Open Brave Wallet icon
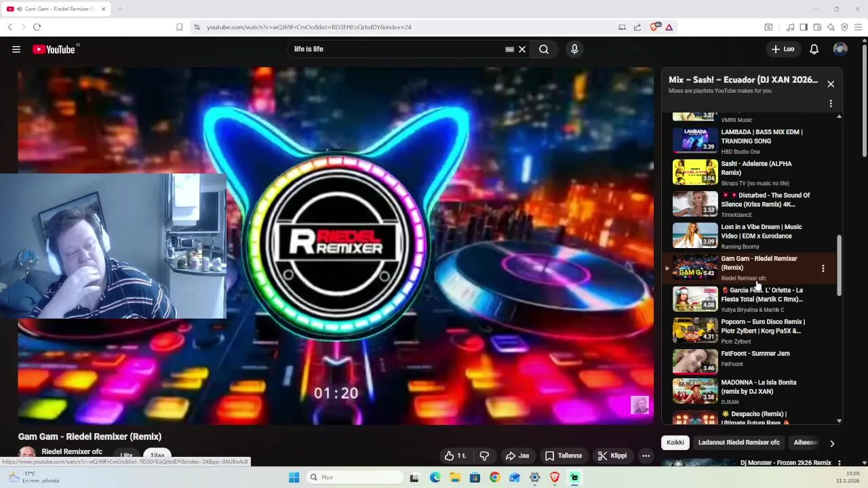This screenshot has width=868, height=488. (817, 27)
